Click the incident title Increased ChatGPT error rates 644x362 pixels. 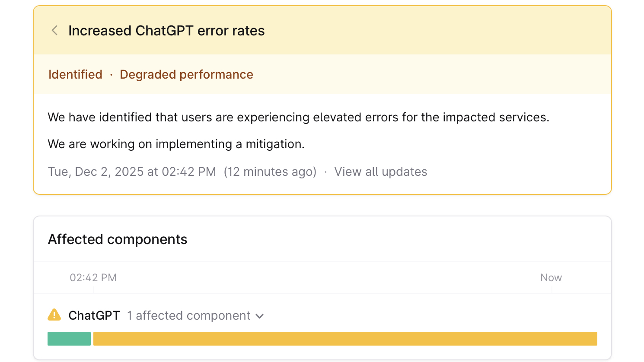pos(166,30)
